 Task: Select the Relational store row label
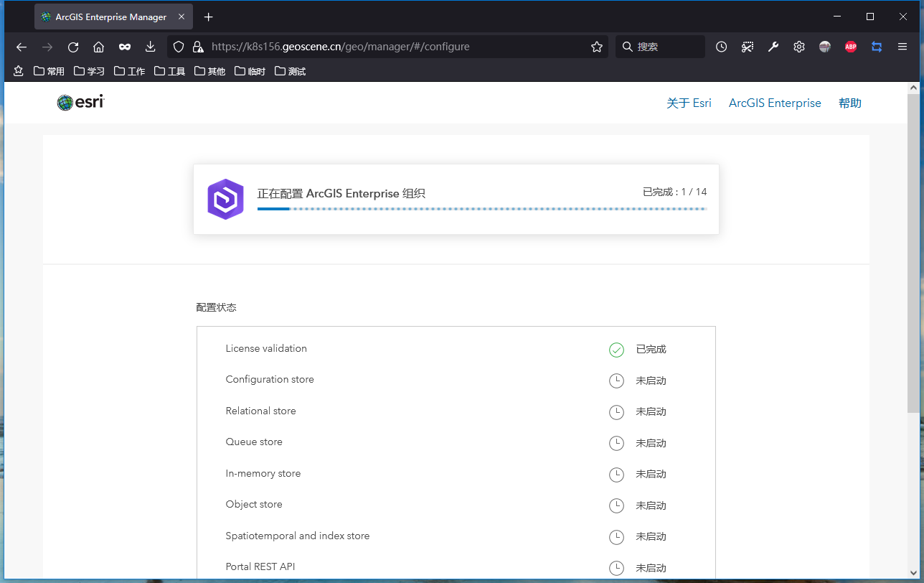click(260, 411)
